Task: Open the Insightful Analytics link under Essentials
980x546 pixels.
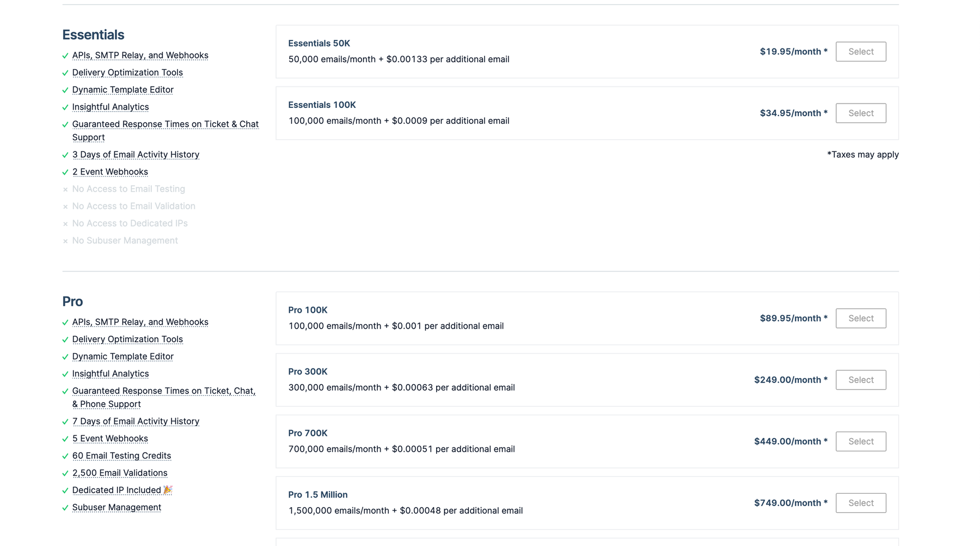Action: pos(110,107)
